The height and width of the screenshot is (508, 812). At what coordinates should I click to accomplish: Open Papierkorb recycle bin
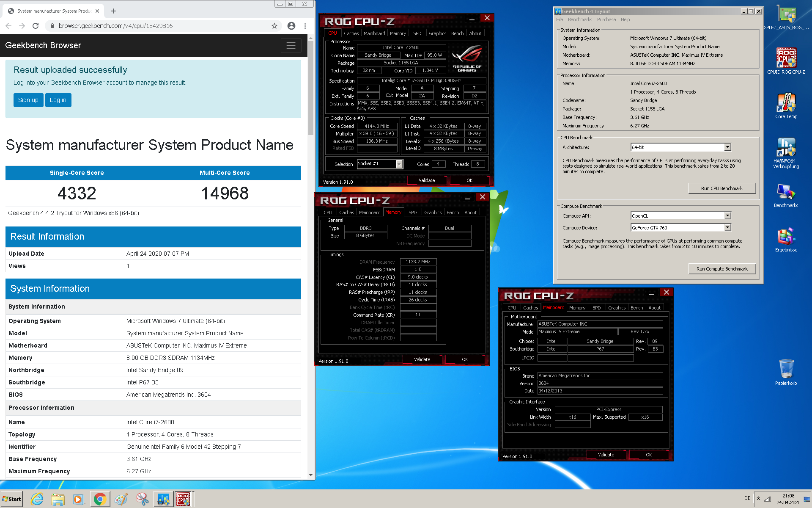pos(786,372)
